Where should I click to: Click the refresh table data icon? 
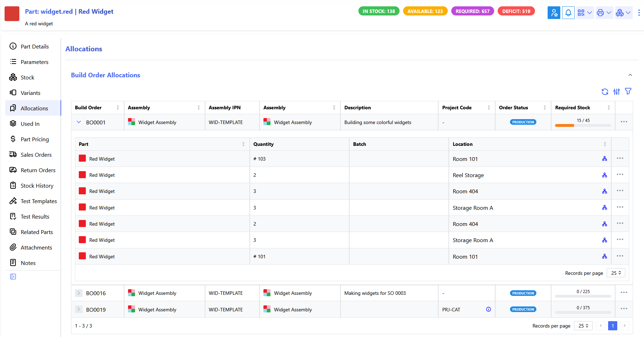[605, 92]
